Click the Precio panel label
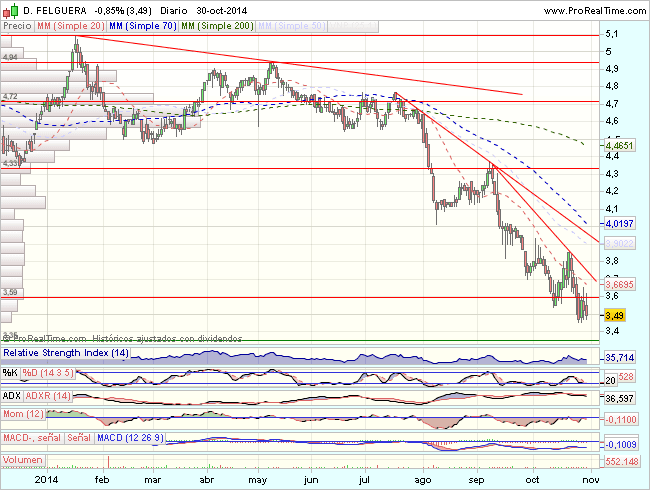 [17, 25]
